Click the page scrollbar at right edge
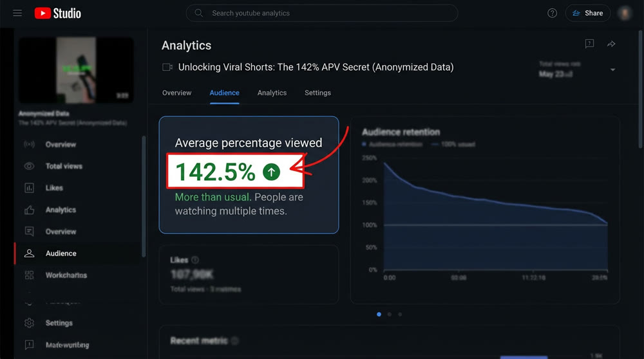Image resolution: width=644 pixels, height=359 pixels. tap(641, 88)
